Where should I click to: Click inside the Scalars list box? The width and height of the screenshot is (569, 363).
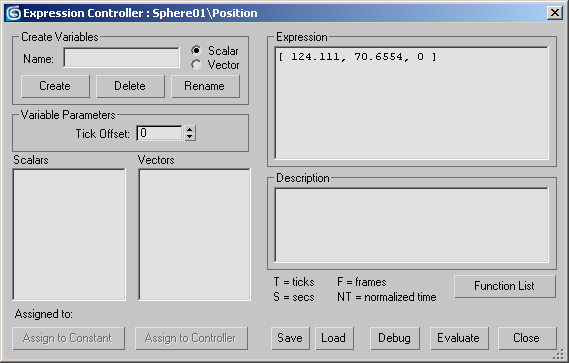pyautogui.click(x=69, y=234)
